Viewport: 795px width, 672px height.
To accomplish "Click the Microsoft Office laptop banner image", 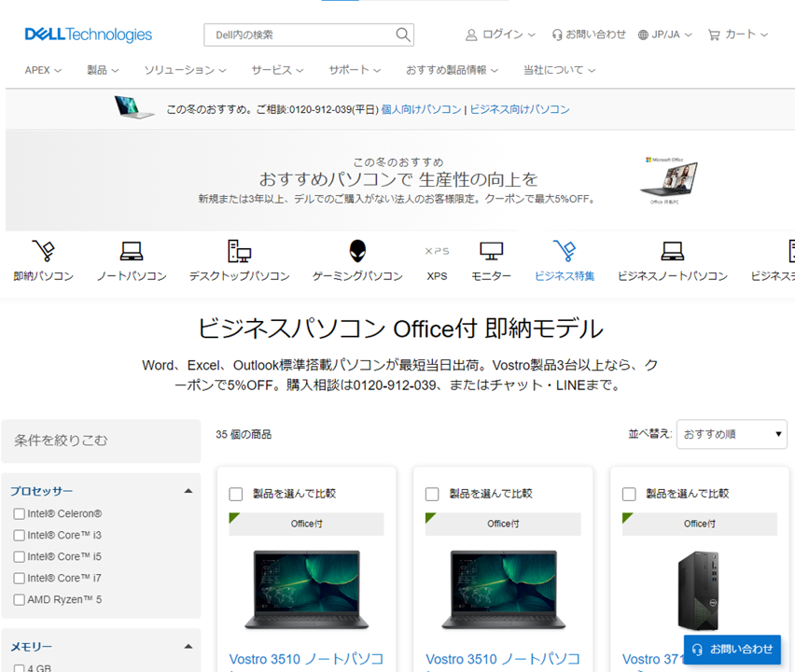I will 669,180.
